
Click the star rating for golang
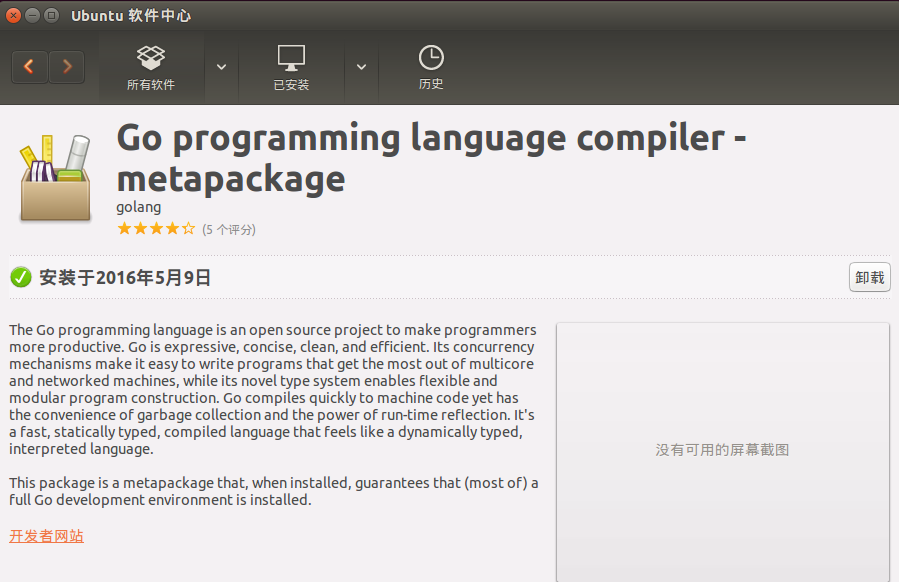coord(156,229)
